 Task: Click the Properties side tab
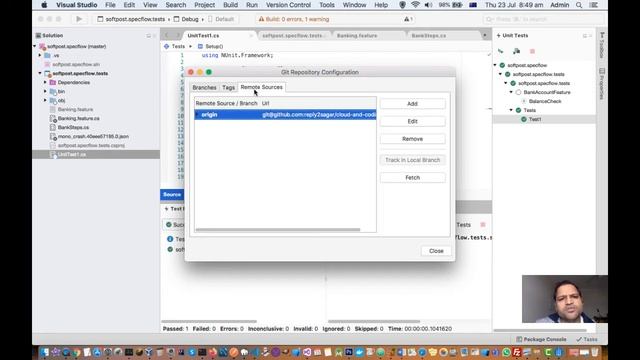[602, 84]
